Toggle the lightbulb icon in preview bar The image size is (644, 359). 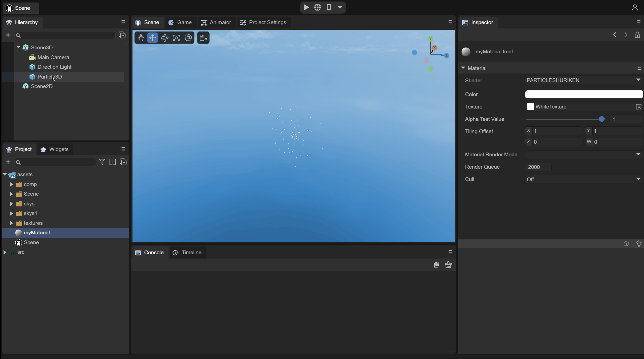tap(639, 243)
